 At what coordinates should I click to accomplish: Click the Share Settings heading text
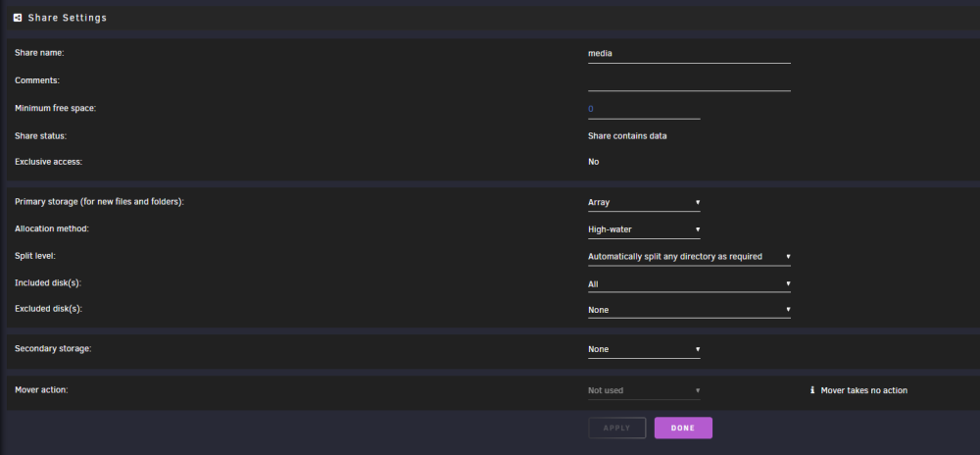point(68,18)
